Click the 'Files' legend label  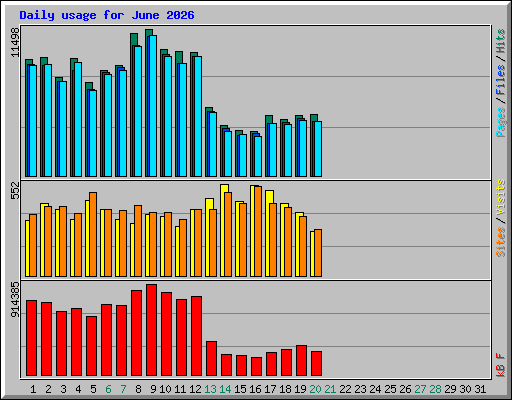[501, 79]
